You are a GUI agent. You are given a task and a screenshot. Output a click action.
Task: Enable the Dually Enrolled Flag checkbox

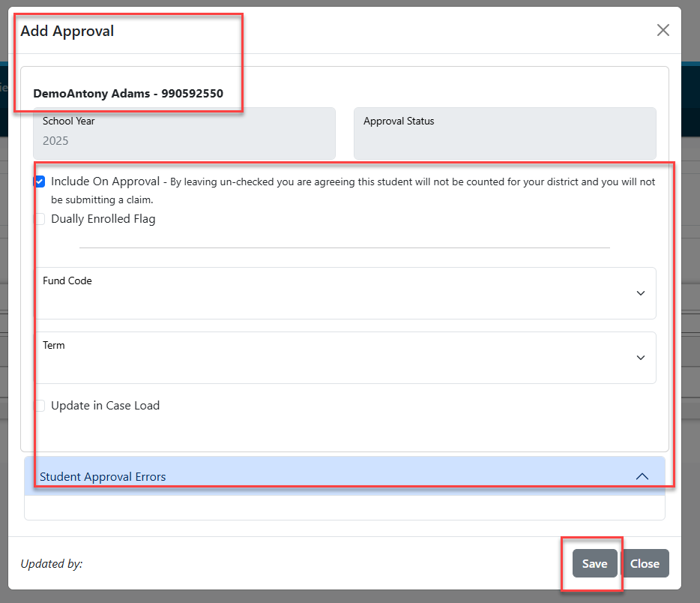(x=39, y=219)
